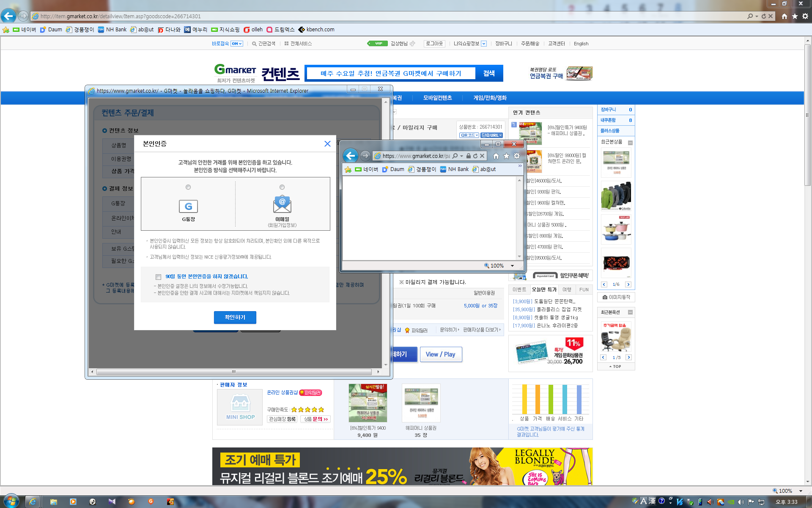Open the QR코드 dropdown
Viewport: 812px width, 508px height.
[x=469, y=135]
